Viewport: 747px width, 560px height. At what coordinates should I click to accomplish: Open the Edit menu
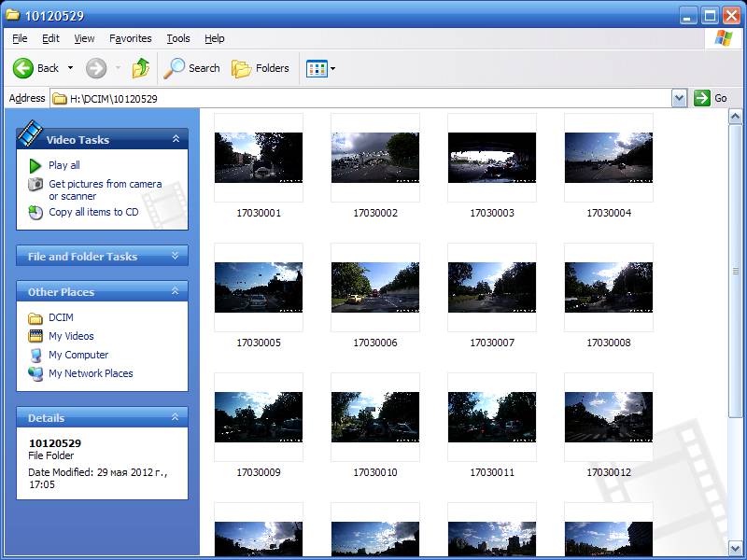tap(50, 38)
